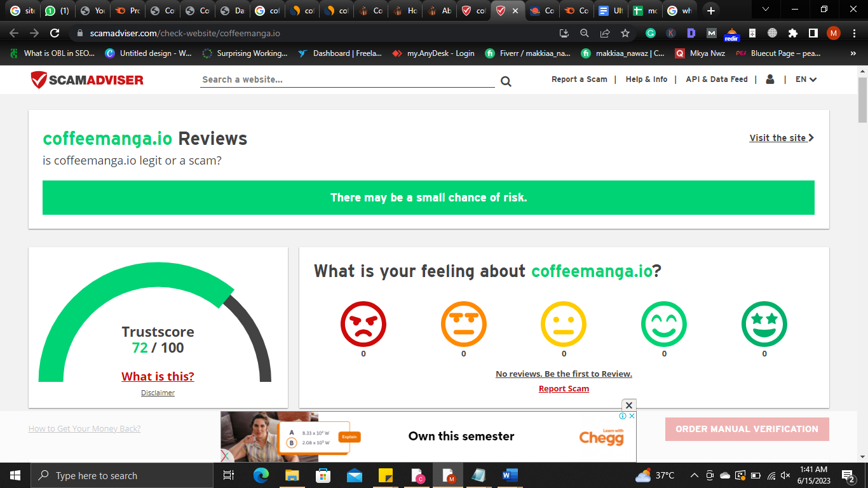Switch to the Google Docs 'Ult' tab
The image size is (868, 488).
point(611,11)
